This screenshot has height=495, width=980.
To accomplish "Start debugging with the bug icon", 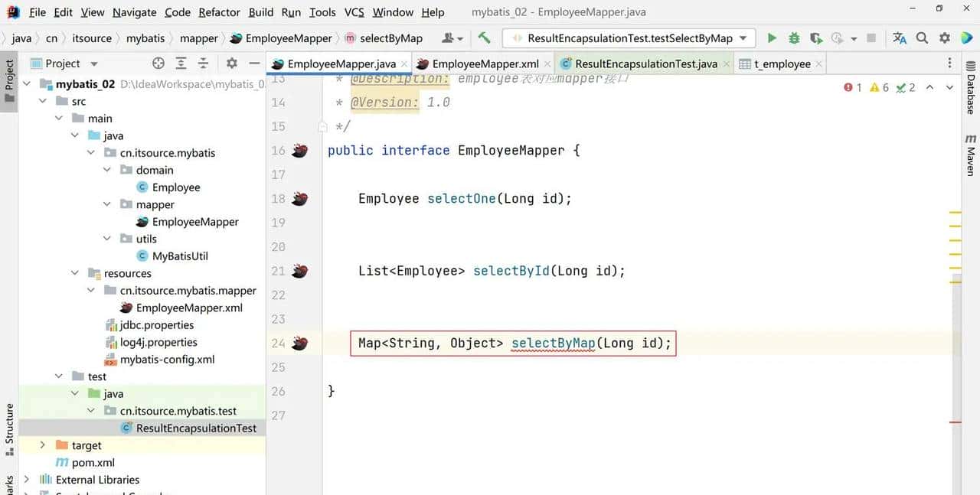I will click(794, 38).
